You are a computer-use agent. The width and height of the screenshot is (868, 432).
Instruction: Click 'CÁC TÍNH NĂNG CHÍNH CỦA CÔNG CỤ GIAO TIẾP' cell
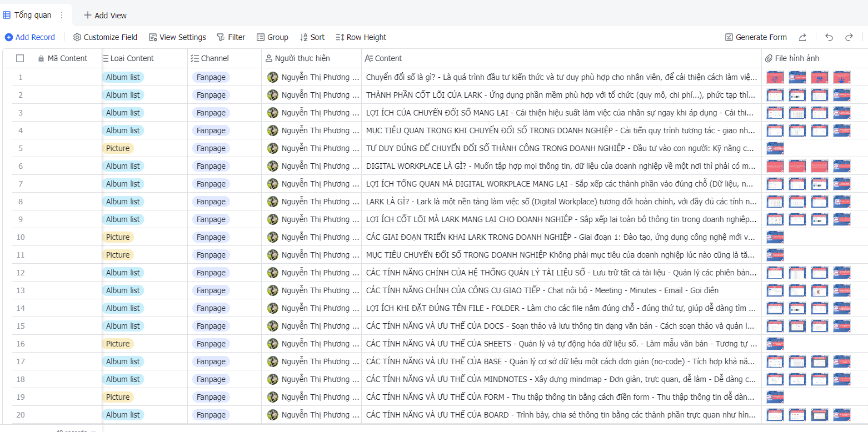tap(562, 290)
